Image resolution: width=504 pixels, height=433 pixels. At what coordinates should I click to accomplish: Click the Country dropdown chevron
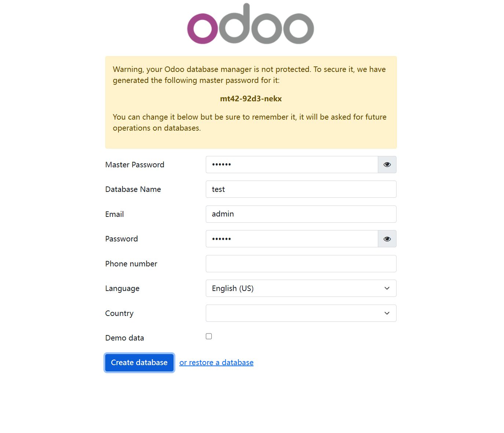pyautogui.click(x=387, y=313)
